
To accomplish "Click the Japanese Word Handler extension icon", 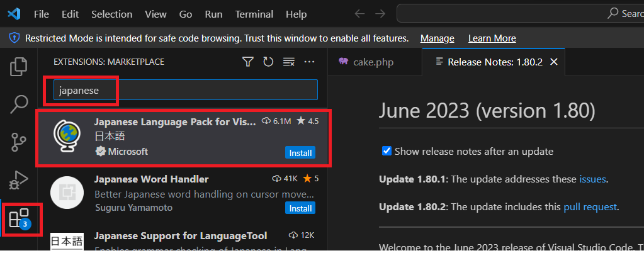I will pos(67,192).
